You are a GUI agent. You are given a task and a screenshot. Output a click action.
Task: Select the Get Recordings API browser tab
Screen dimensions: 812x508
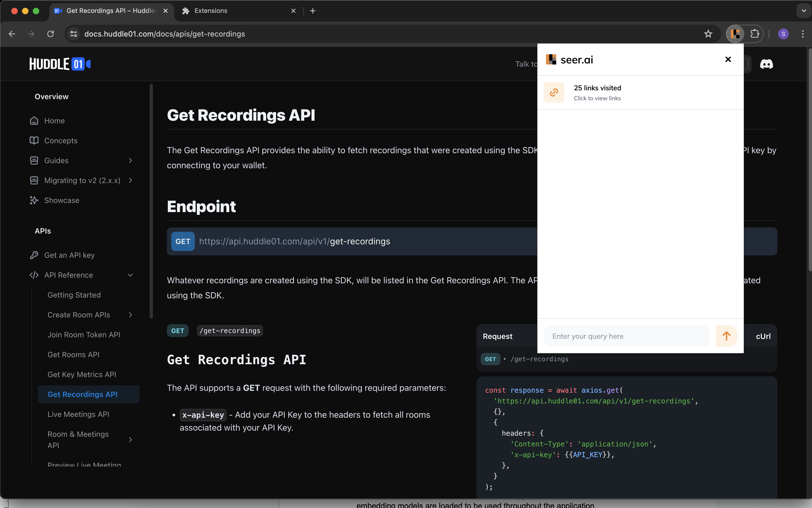pos(112,11)
